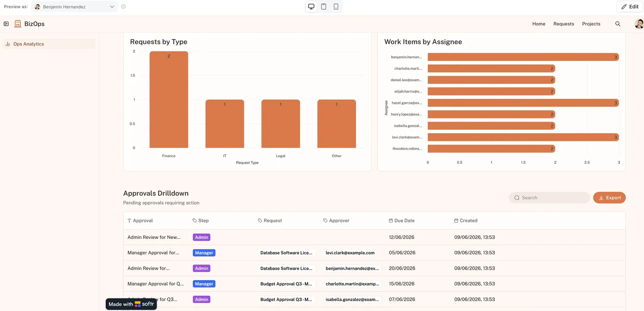Click theodore.robins... assignee bar
644x311 pixels.
click(491, 149)
